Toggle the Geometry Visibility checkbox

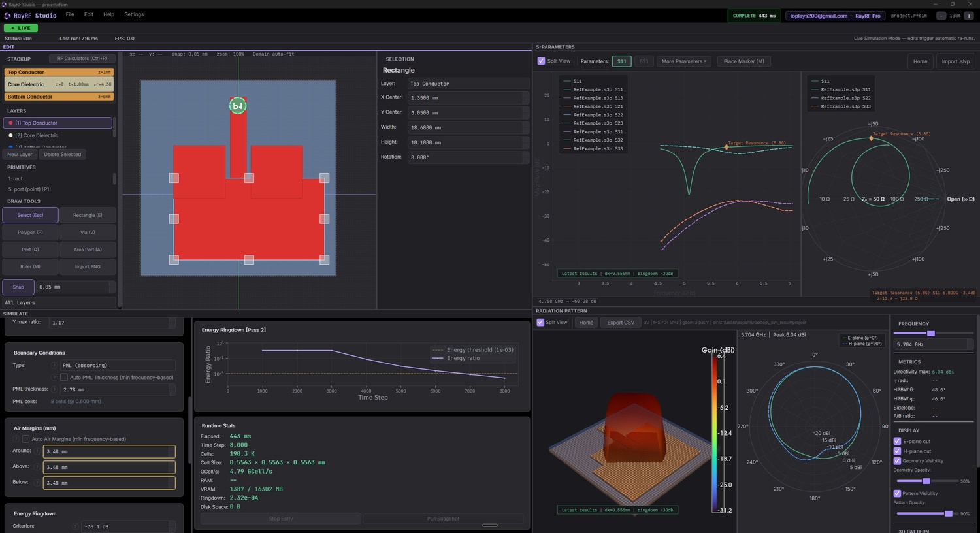coord(897,460)
